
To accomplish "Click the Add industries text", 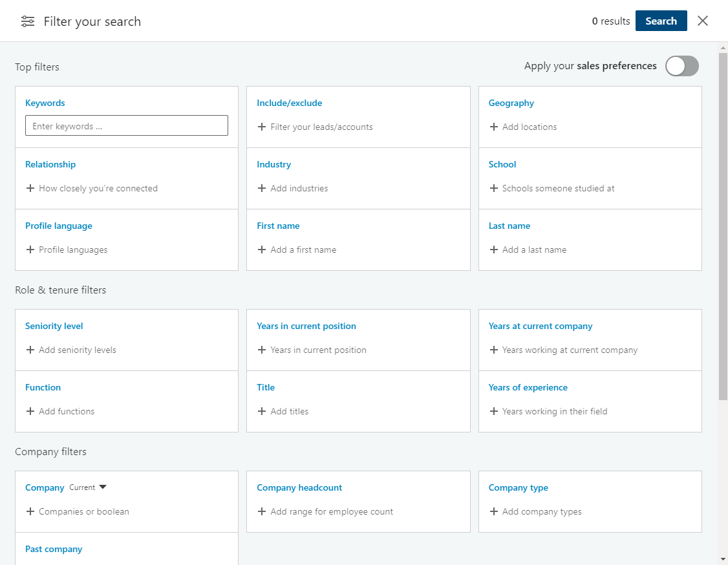I will click(x=299, y=188).
